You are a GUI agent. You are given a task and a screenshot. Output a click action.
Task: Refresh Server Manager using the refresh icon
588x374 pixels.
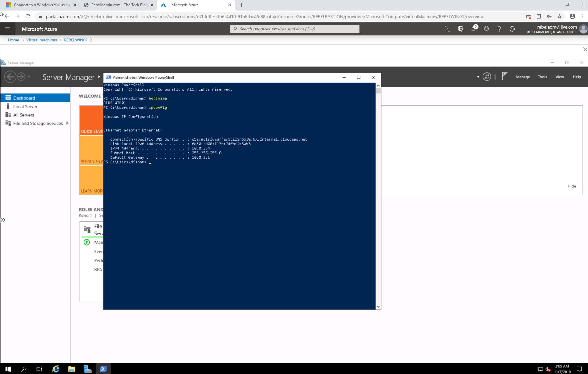pos(487,77)
